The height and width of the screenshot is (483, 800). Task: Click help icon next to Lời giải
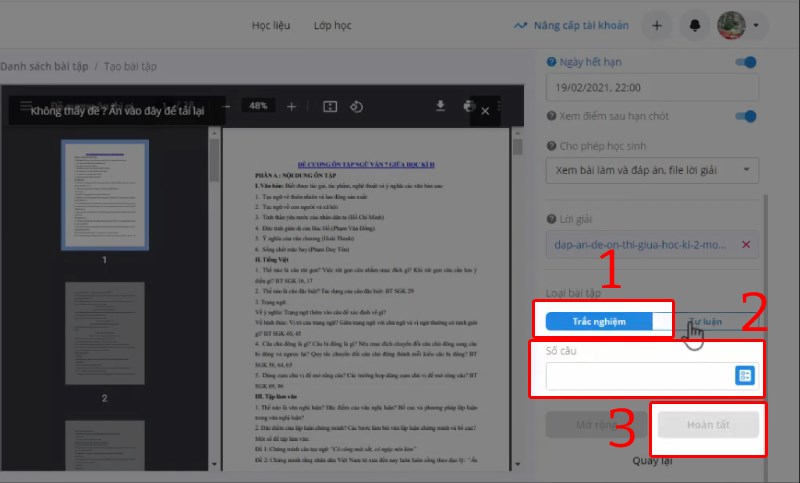[551, 219]
